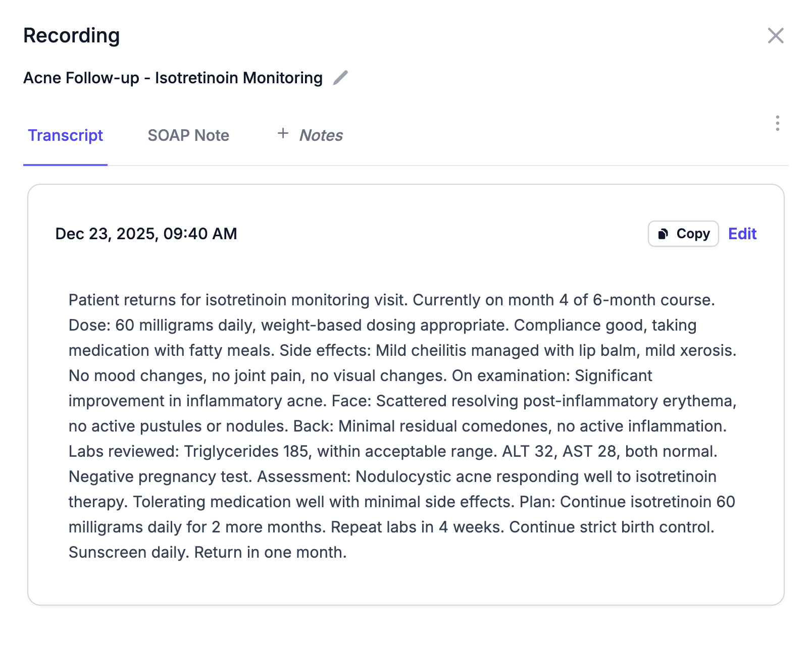Click the Acne Follow-up recording title
The image size is (812, 646).
point(173,78)
